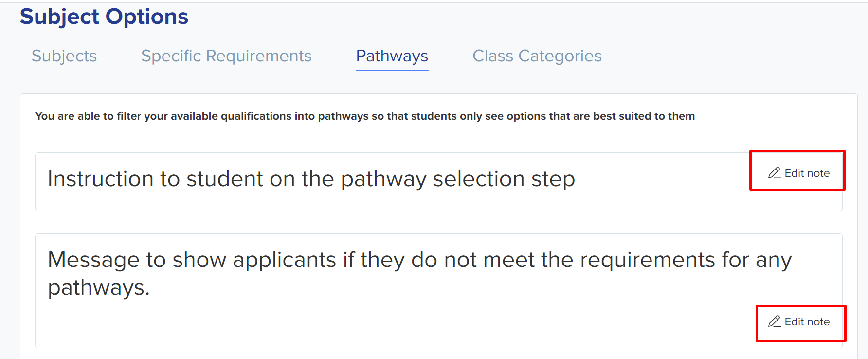Click the pencil icon beside the pathway instruction
Image resolution: width=868 pixels, height=359 pixels.
pyautogui.click(x=775, y=173)
